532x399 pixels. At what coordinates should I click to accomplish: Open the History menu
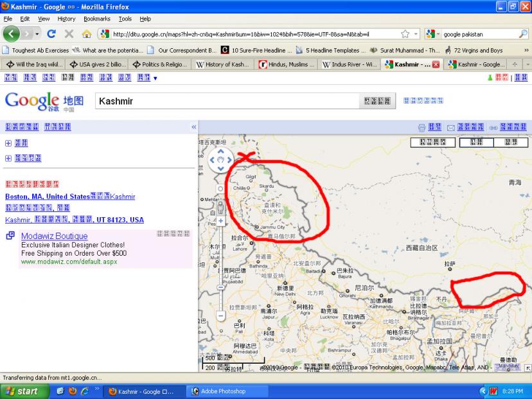(67, 19)
